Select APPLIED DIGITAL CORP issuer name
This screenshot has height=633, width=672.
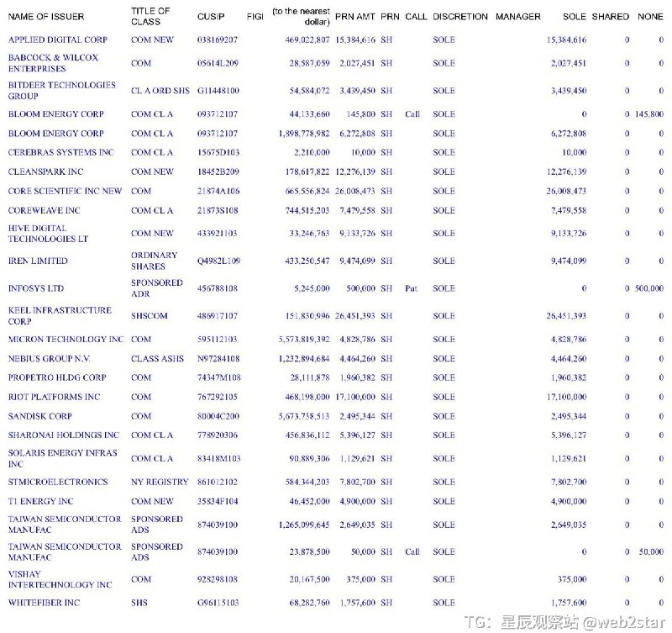point(57,40)
